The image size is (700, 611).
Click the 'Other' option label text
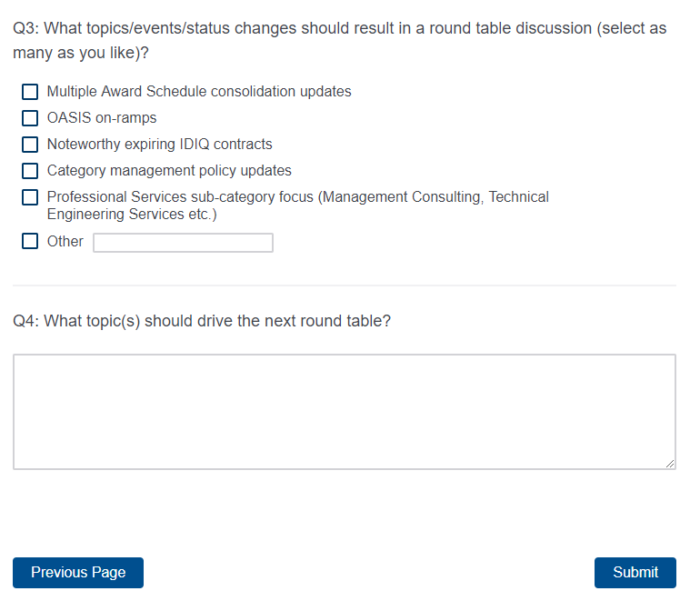coord(65,242)
